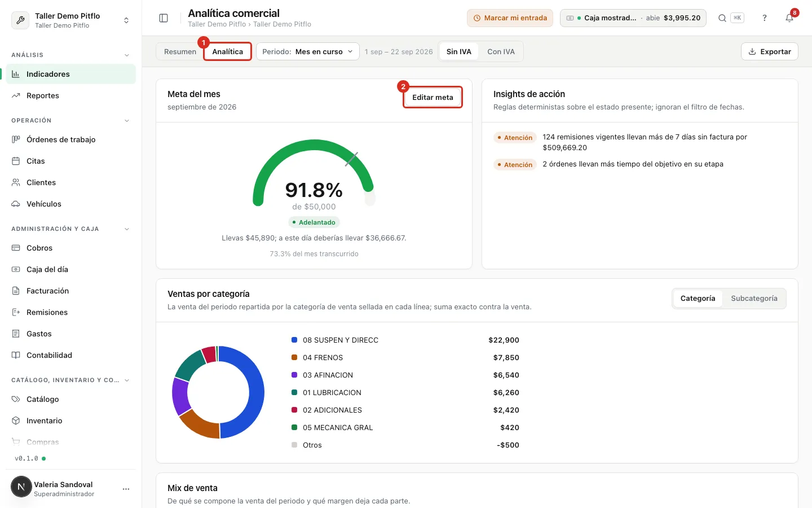Open the ⌘K command shortcut button
Screen dimensions: 812x508
pyautogui.click(x=737, y=18)
